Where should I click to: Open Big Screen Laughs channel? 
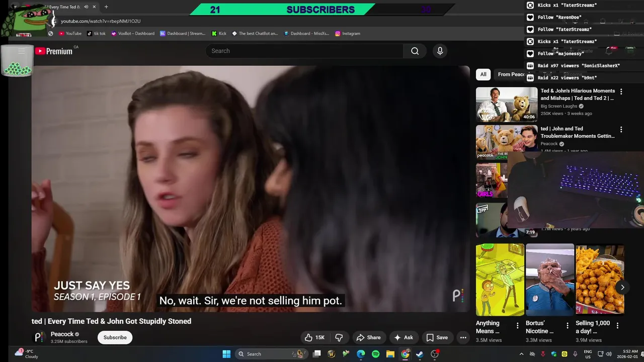(559, 106)
